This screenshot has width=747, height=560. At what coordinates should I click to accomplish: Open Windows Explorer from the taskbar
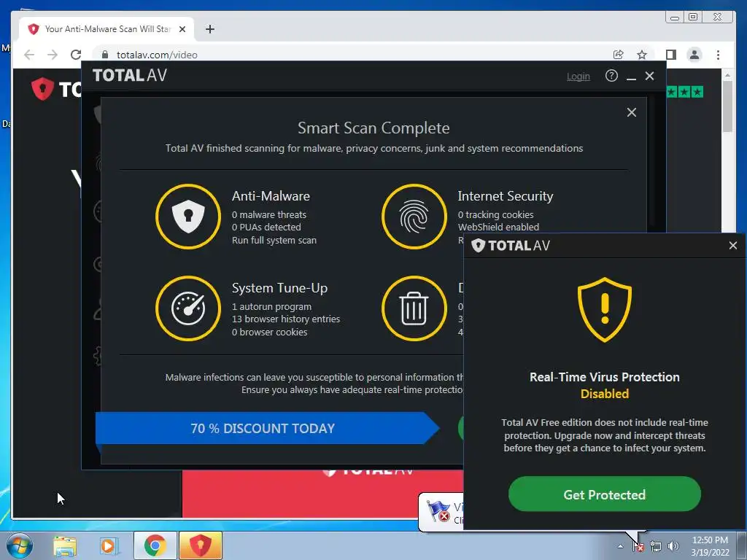(65, 545)
